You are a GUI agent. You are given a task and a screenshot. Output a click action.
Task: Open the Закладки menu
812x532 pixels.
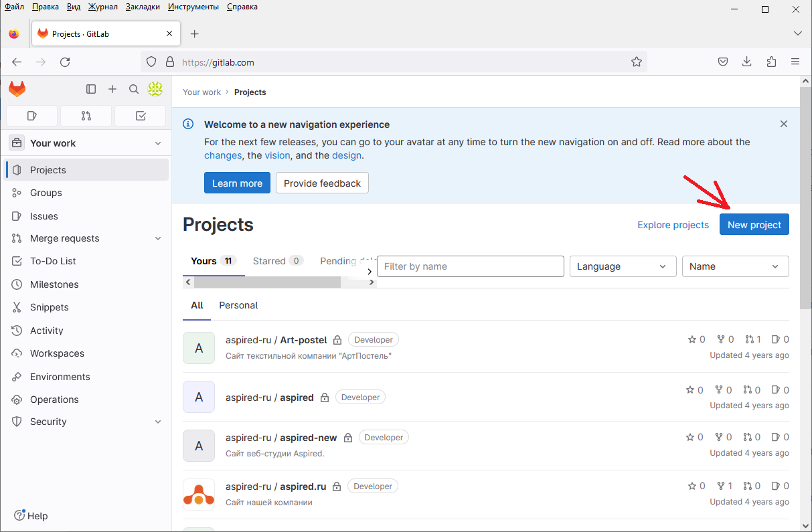pos(143,7)
